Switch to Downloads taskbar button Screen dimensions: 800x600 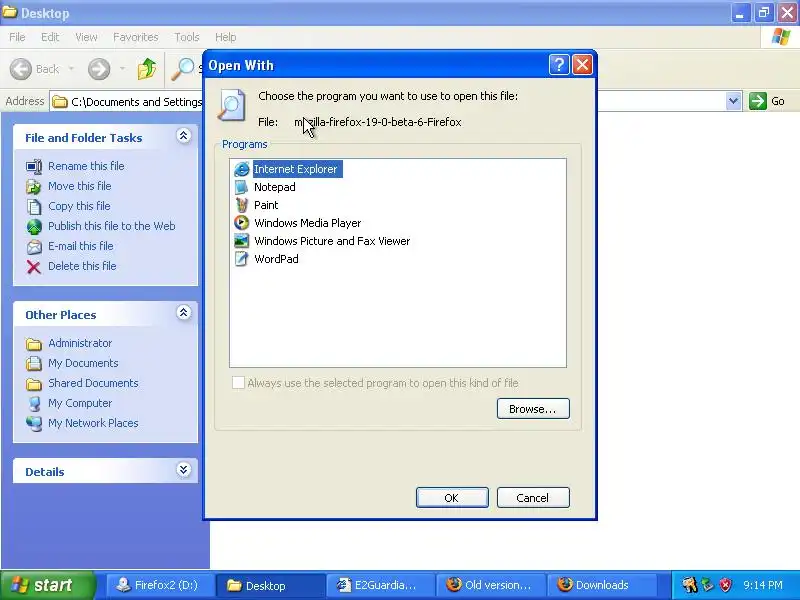tap(601, 585)
